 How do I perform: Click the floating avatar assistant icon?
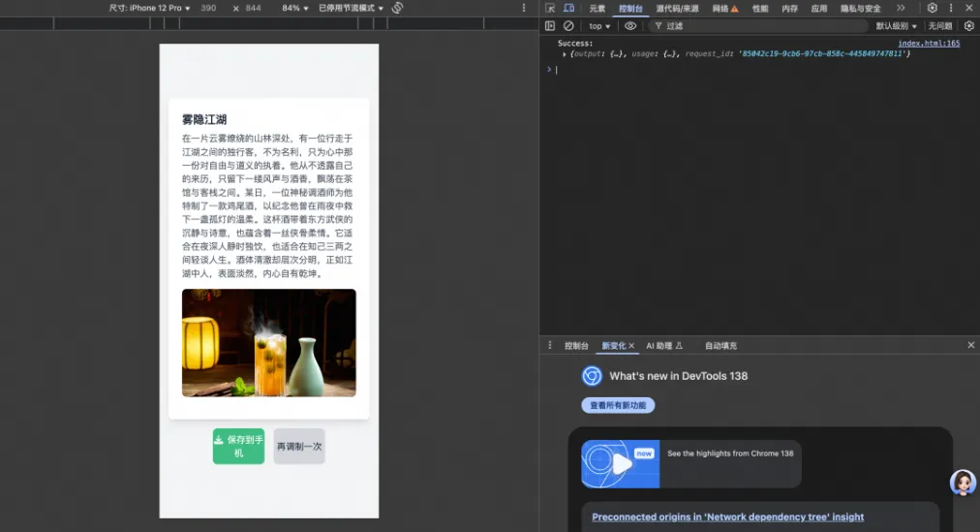tap(962, 483)
